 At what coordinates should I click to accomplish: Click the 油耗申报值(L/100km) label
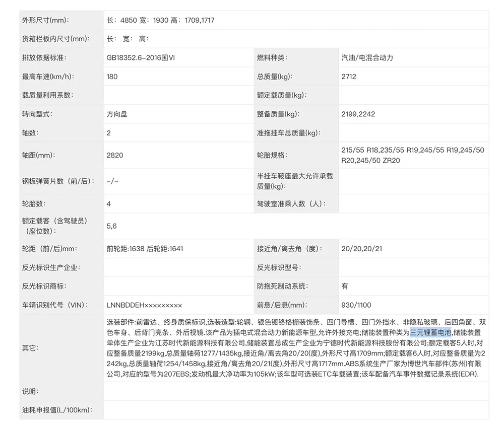coord(59,410)
